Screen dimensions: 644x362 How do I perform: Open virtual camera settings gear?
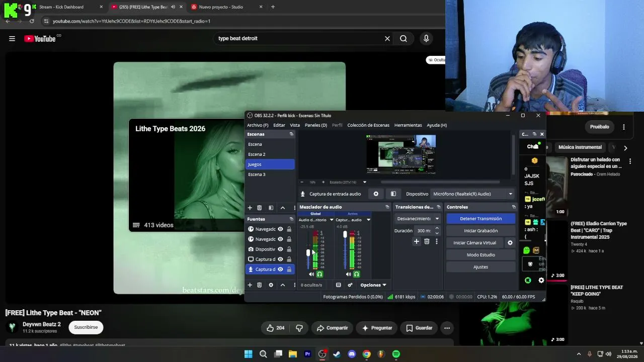510,243
